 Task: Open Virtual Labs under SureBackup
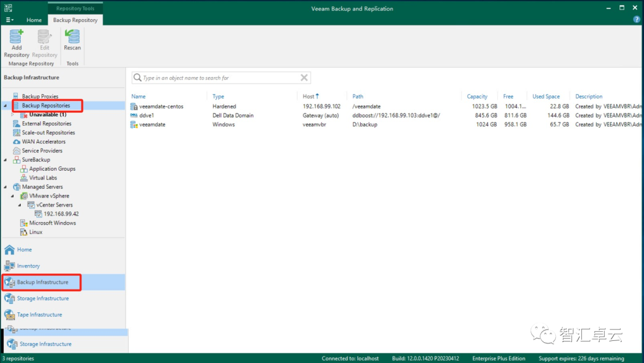pos(43,177)
